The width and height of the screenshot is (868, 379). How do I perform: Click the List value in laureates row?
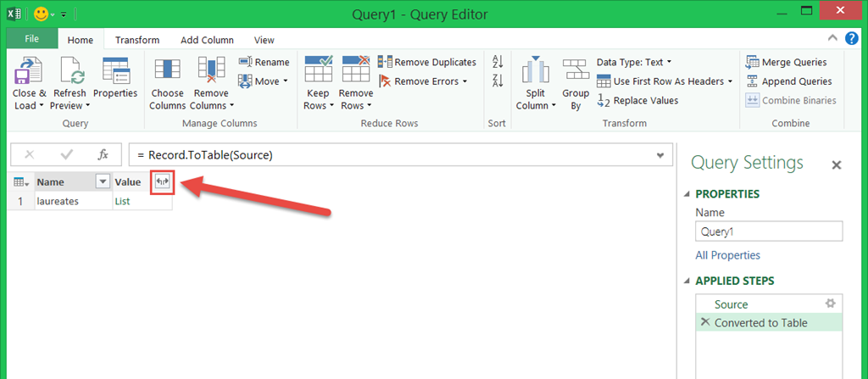(124, 202)
